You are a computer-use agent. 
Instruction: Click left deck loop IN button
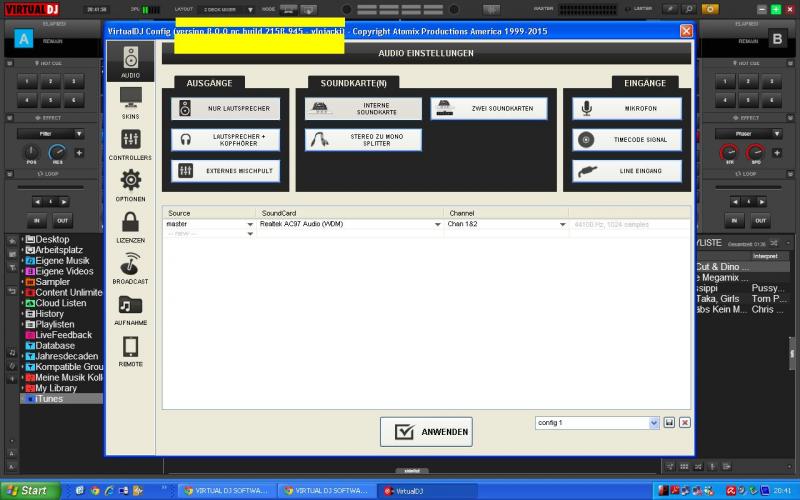(x=37, y=220)
